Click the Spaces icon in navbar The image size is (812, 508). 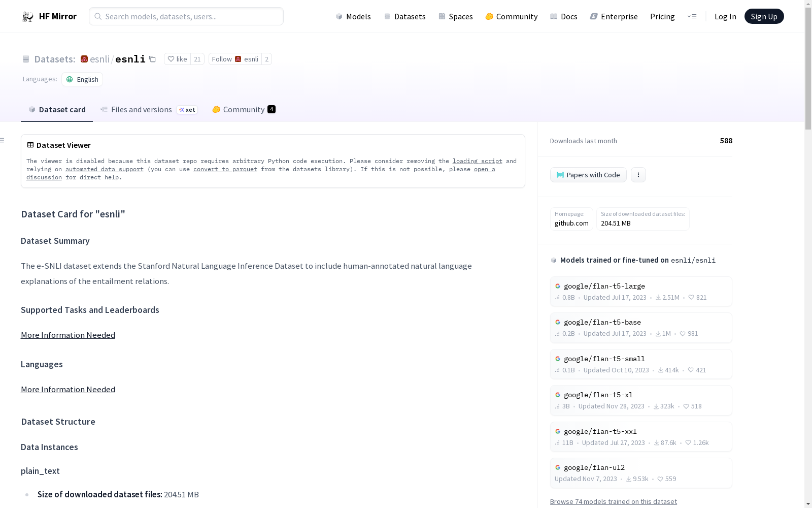tap(442, 16)
